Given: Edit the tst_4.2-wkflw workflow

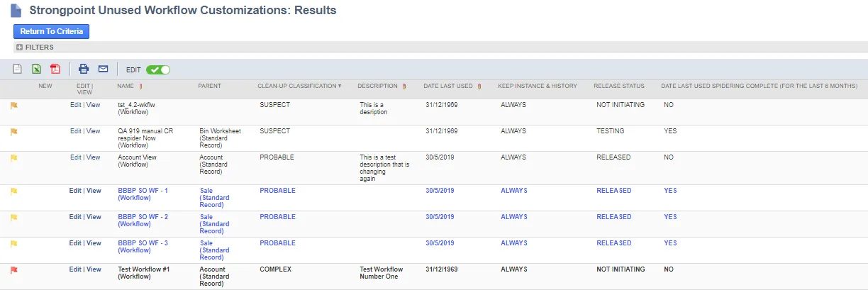Looking at the screenshot, I should pos(75,105).
